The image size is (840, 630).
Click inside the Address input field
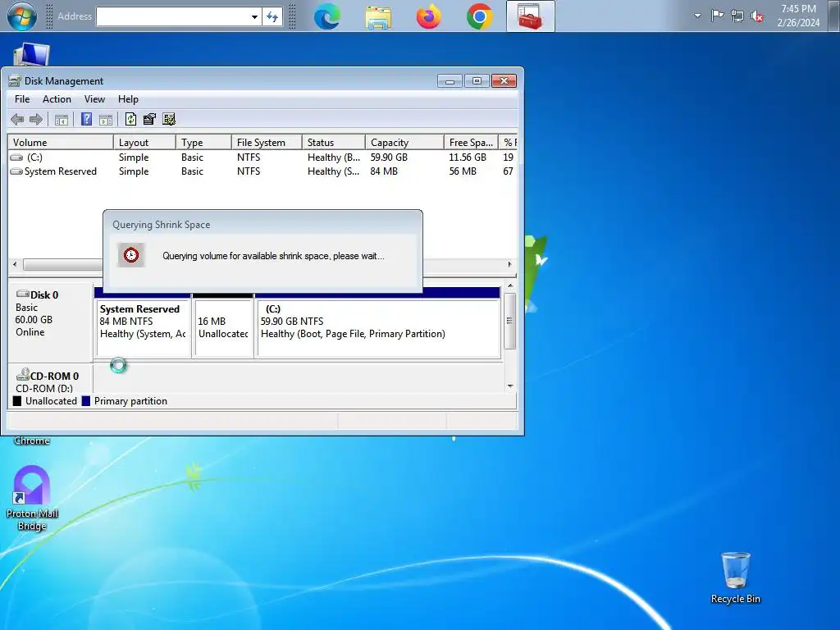coord(172,16)
